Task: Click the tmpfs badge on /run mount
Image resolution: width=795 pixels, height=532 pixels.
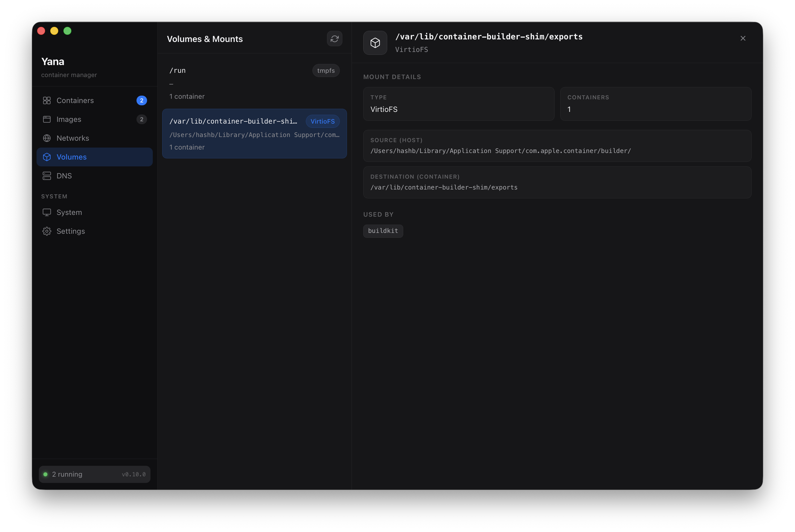Action: point(326,70)
